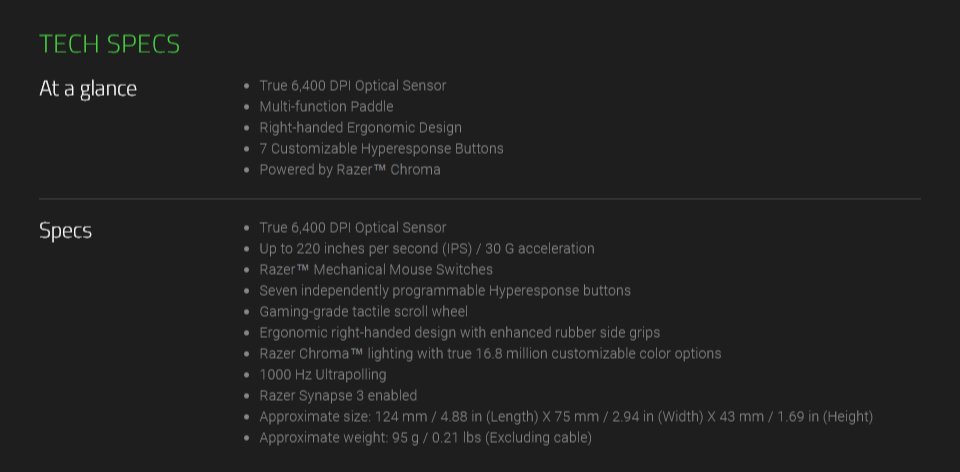Select "Razer™ Mechanical Mouse Switches" item
Image resolution: width=960 pixels, height=472 pixels.
coord(376,269)
